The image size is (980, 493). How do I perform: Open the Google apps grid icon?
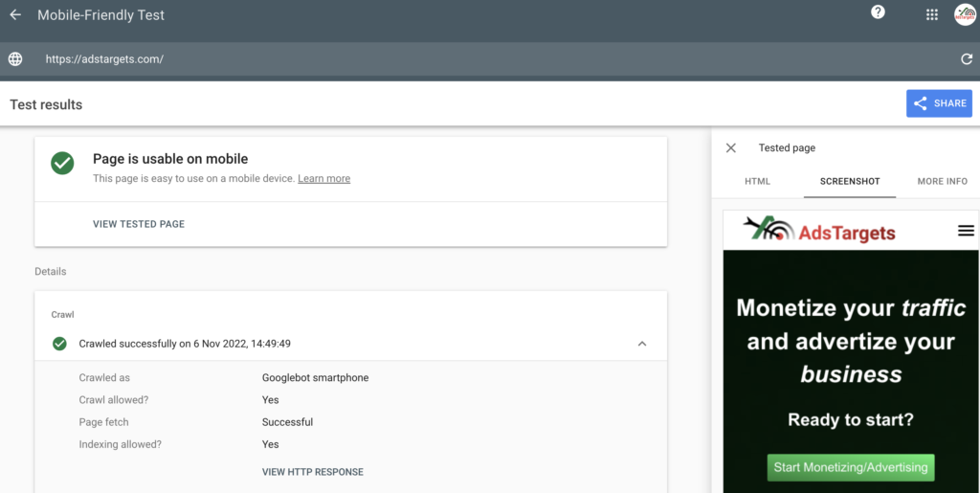click(x=931, y=14)
